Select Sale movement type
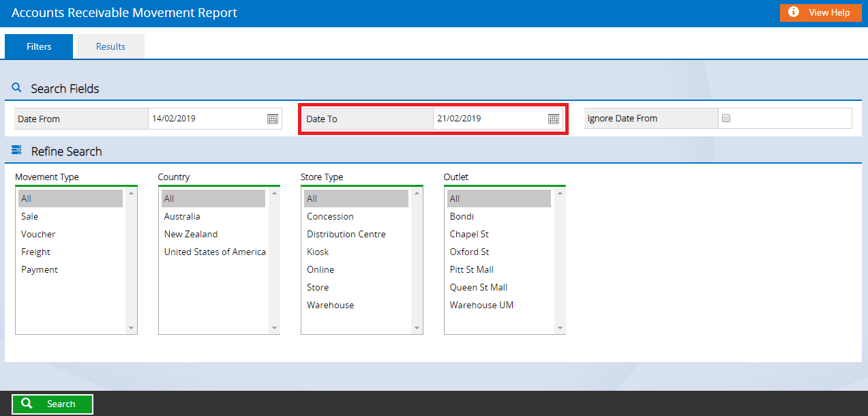 (71, 216)
